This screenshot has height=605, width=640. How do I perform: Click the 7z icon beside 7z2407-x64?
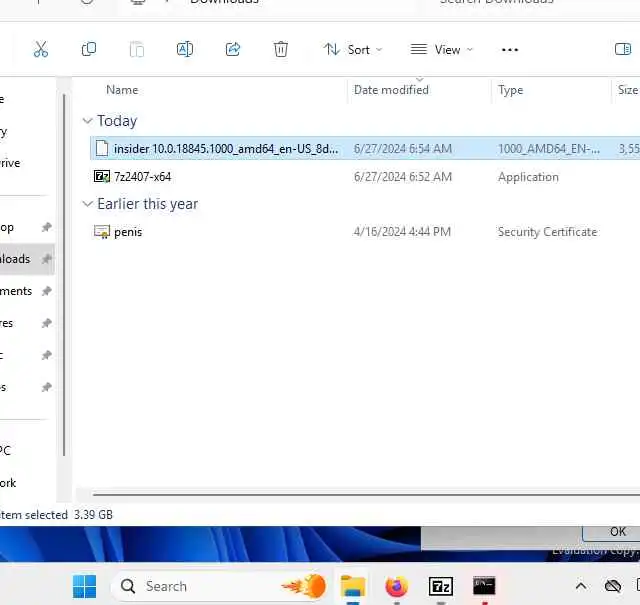point(102,177)
